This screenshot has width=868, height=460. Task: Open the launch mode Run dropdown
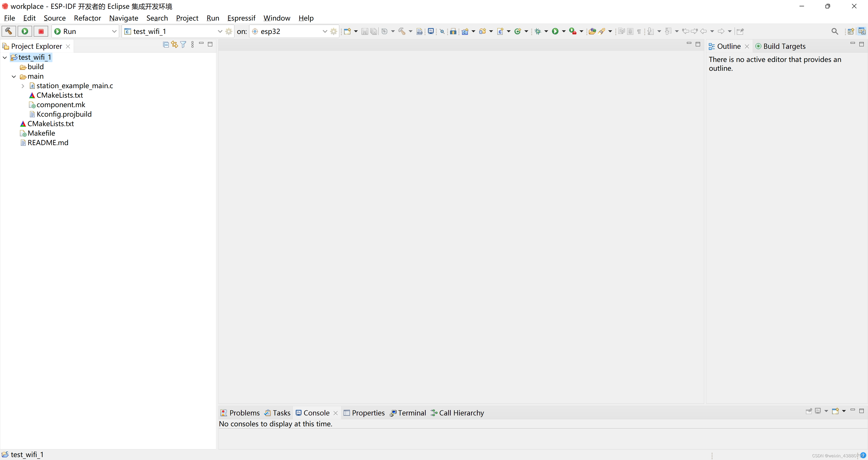(x=114, y=31)
